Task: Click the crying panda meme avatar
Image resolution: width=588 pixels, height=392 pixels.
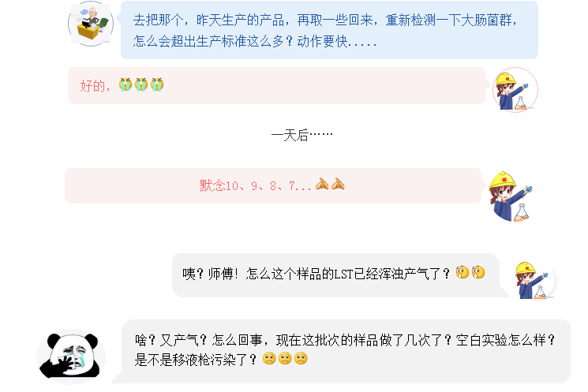Action: (x=71, y=357)
